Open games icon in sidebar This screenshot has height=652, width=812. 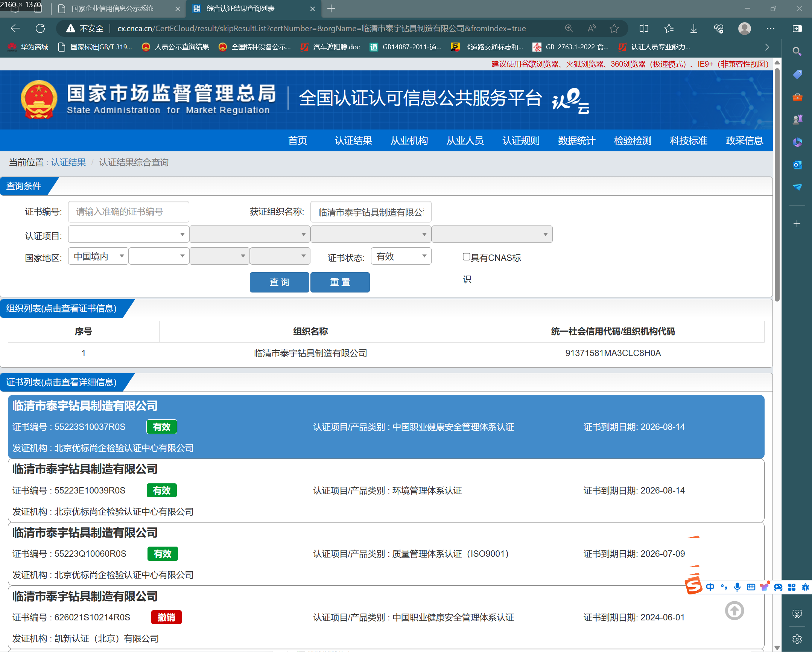pos(797,119)
